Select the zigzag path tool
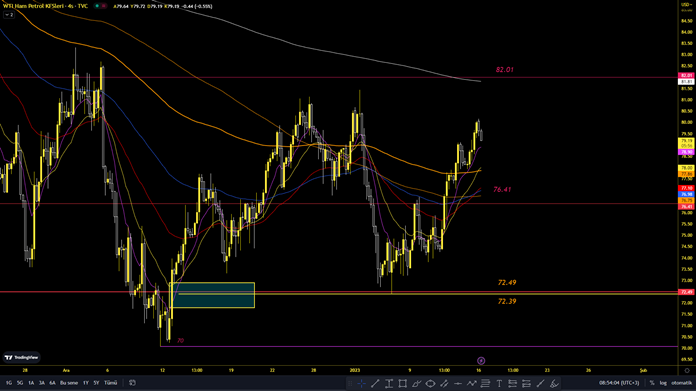This screenshot has height=391, width=696. click(471, 383)
